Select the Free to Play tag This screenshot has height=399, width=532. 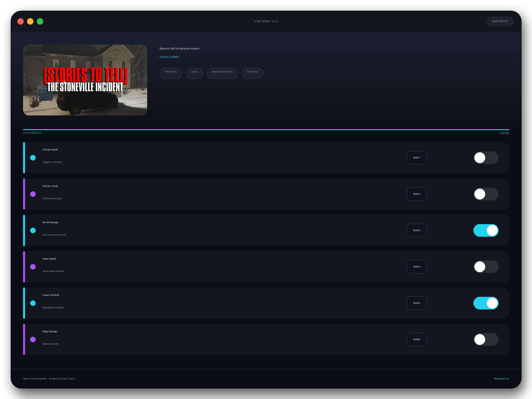pos(171,73)
